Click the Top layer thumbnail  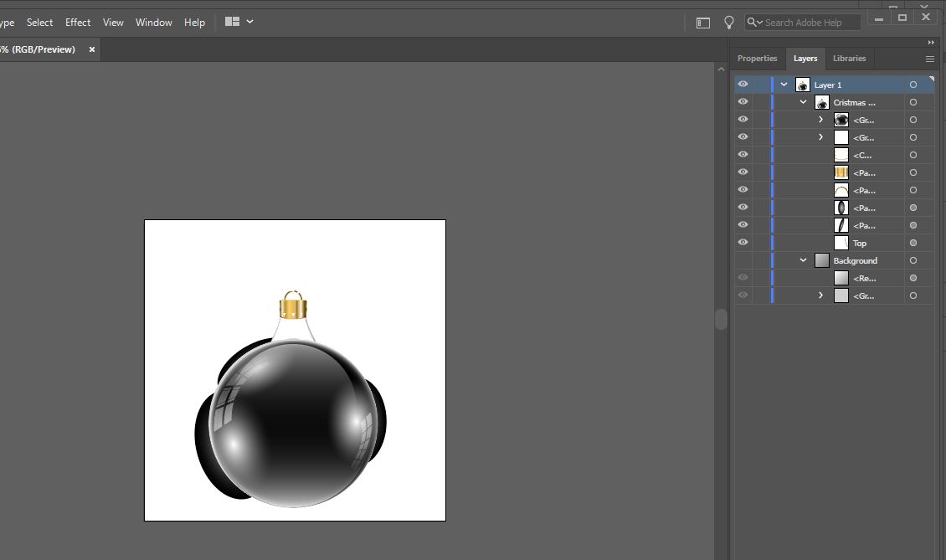(x=841, y=242)
